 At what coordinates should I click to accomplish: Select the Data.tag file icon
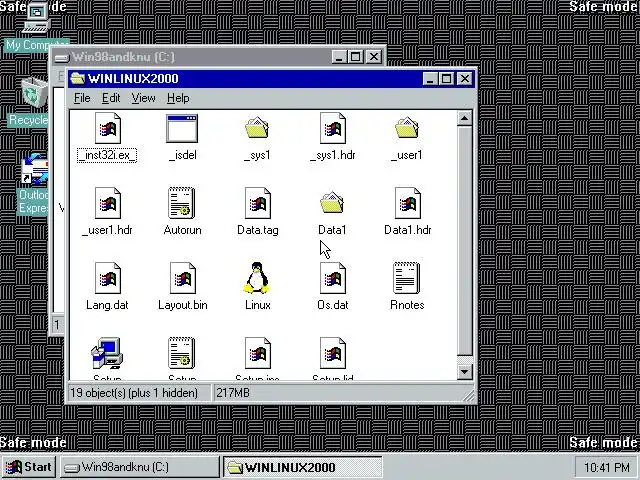coord(258,203)
